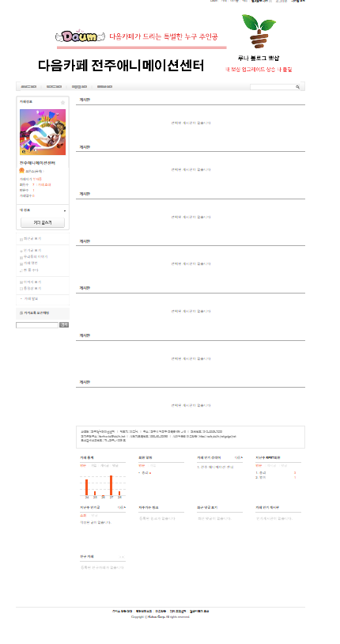
Task: Select the 가입 tab under 회원 알림
Action: (153, 466)
